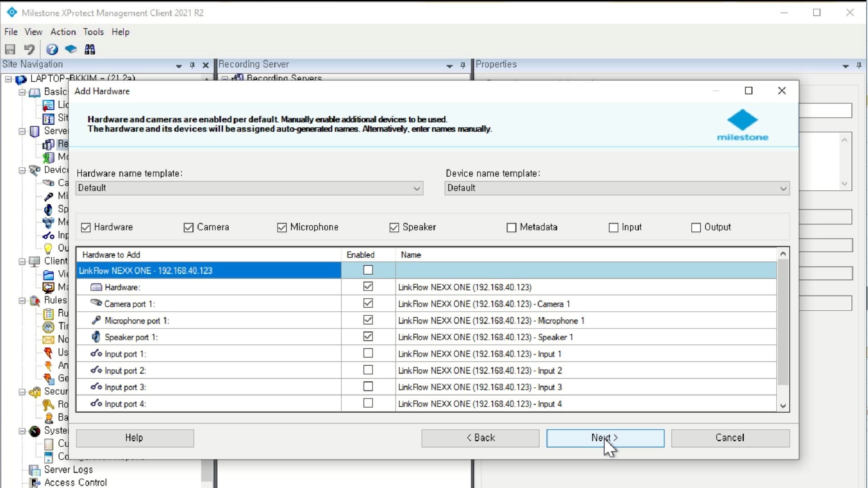Click the Next button
This screenshot has height=488, width=868.
(x=605, y=438)
